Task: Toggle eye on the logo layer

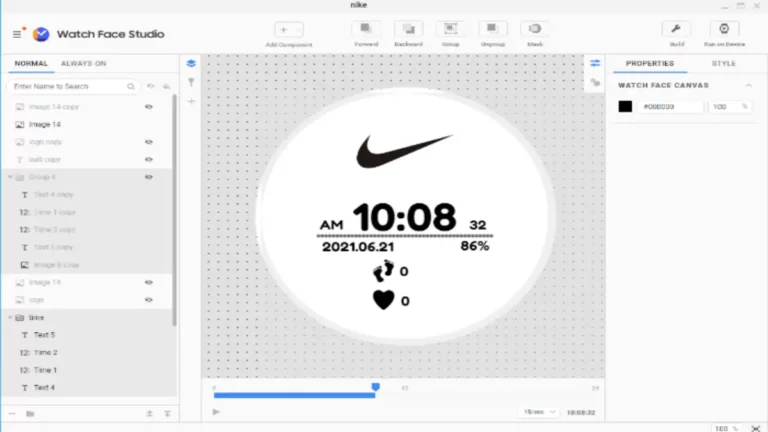Action: (x=148, y=300)
